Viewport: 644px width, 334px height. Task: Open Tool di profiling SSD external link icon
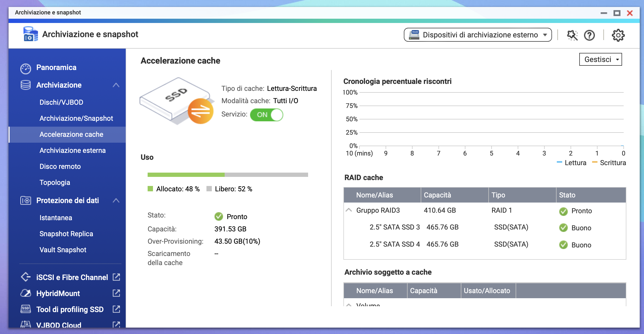[116, 309]
